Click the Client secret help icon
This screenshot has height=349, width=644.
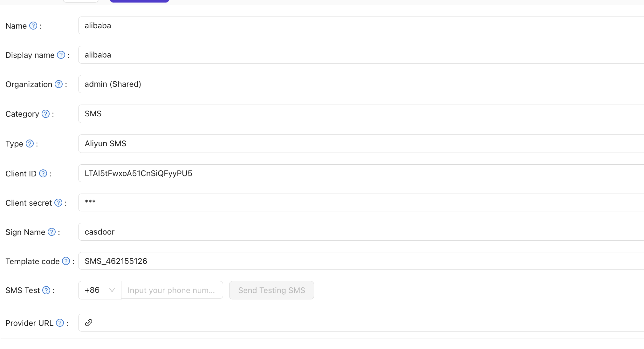coord(58,202)
